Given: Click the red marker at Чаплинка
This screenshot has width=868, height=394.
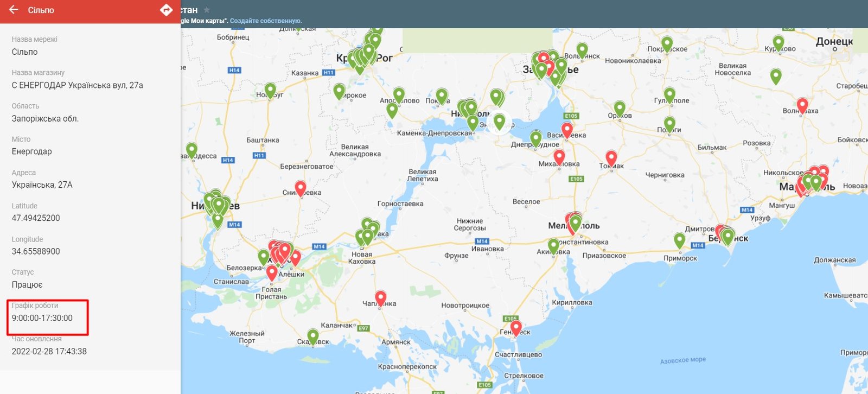Looking at the screenshot, I should (x=381, y=298).
